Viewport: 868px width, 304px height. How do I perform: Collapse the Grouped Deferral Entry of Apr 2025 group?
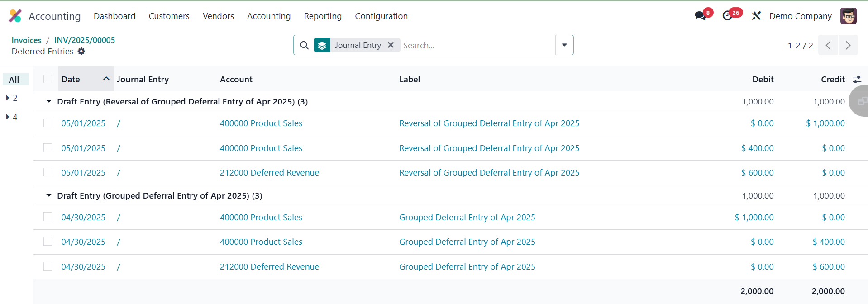click(49, 195)
